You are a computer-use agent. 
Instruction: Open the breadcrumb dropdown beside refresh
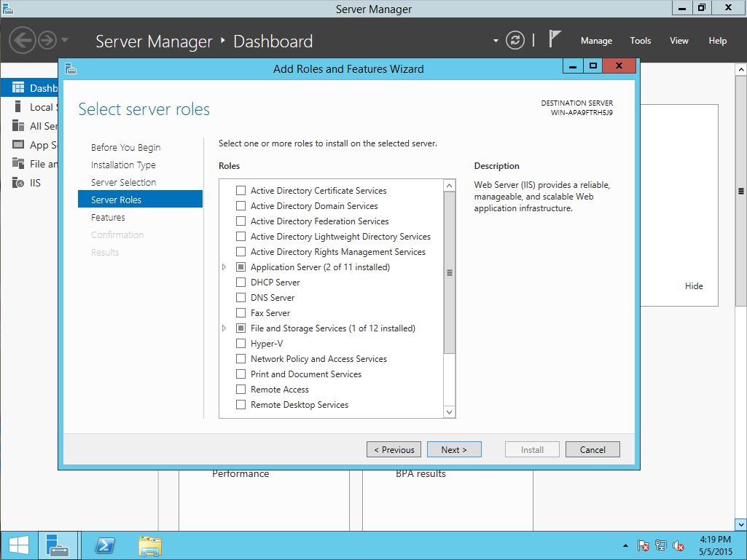coord(496,41)
